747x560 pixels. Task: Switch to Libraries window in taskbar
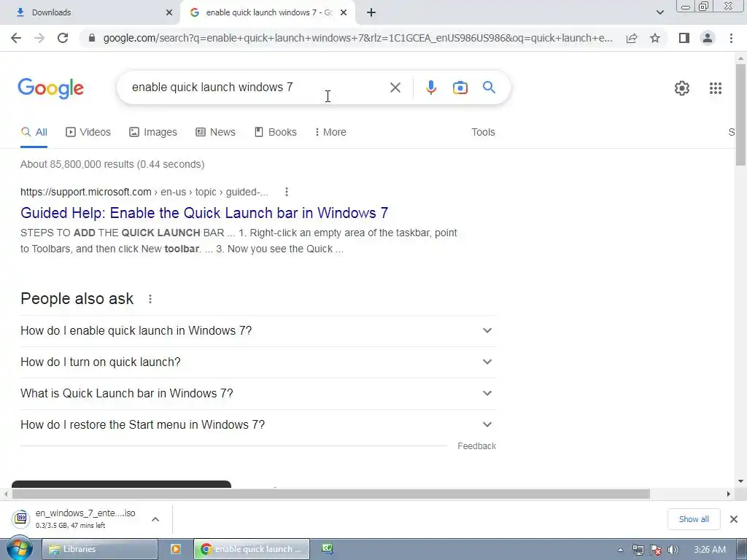(x=100, y=549)
